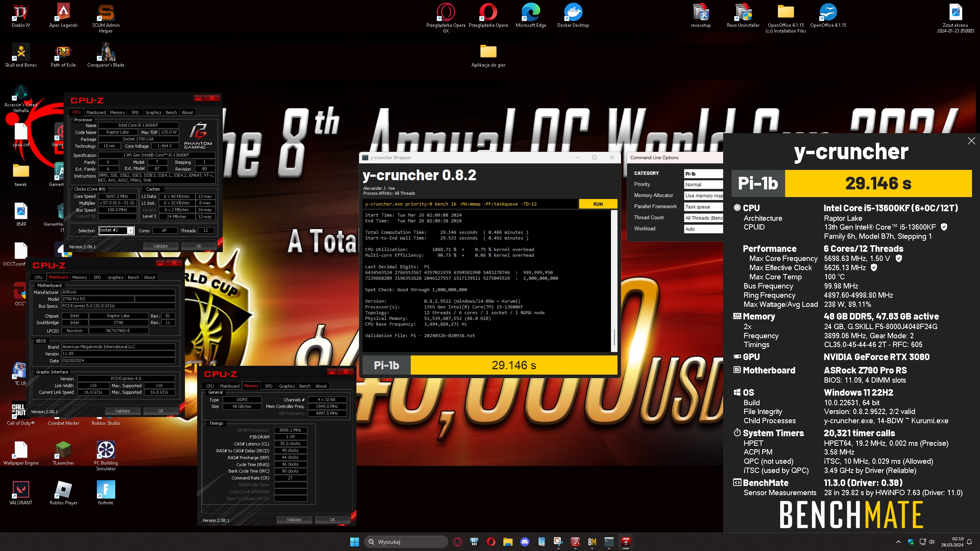
Task: Open the Thread Count dropdown
Action: (x=703, y=218)
